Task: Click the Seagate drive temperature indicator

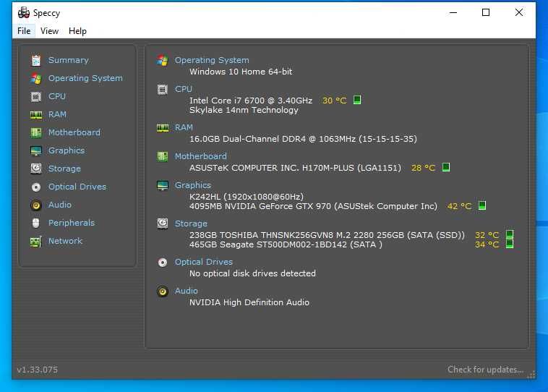Action: pos(510,244)
